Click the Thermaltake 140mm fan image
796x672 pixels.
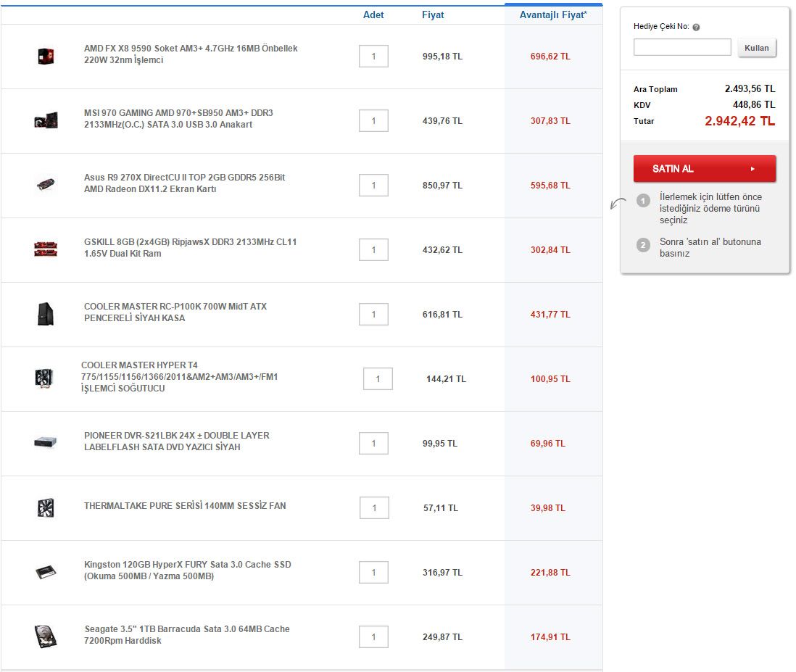click(46, 507)
